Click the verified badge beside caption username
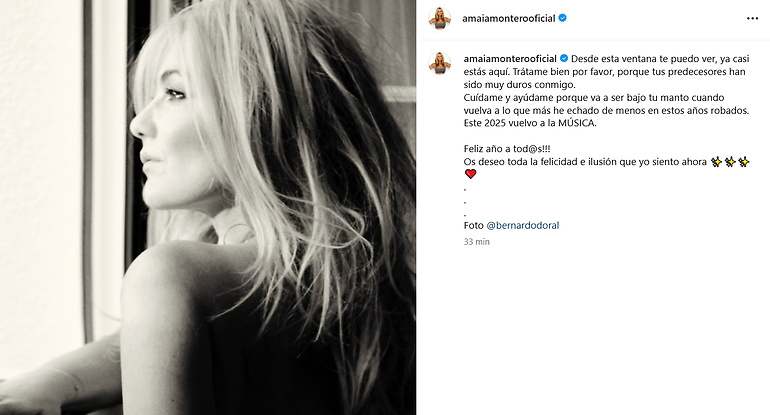This screenshot has width=770, height=415. point(564,58)
